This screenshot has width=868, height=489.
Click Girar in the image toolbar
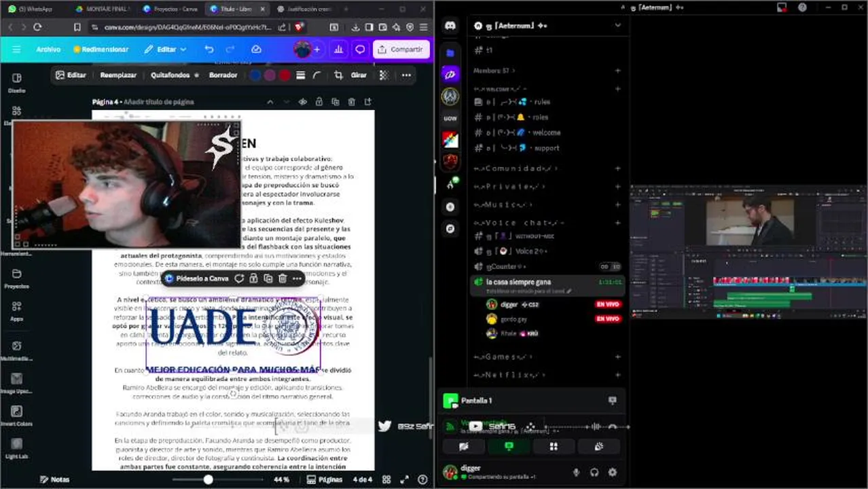pyautogui.click(x=359, y=75)
